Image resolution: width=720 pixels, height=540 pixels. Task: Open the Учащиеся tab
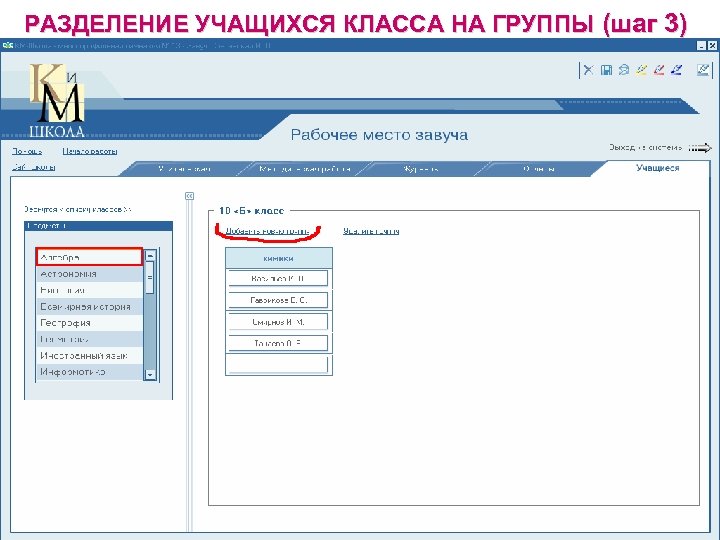pos(657,168)
